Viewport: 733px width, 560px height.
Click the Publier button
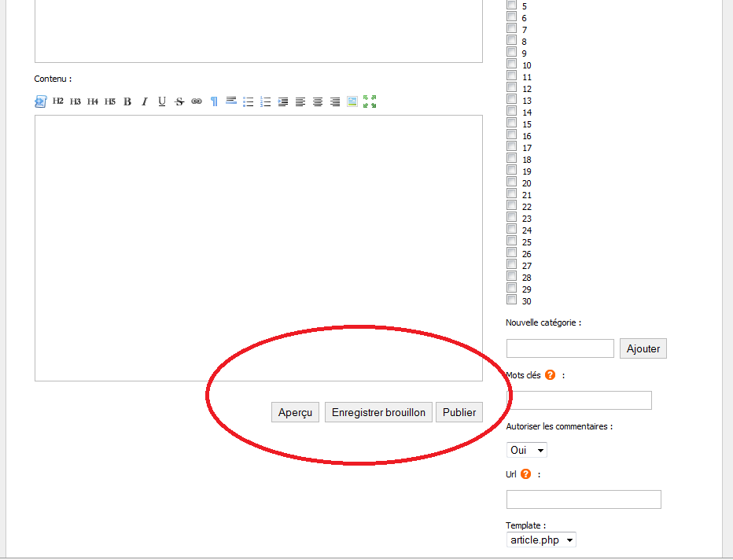[x=459, y=412]
